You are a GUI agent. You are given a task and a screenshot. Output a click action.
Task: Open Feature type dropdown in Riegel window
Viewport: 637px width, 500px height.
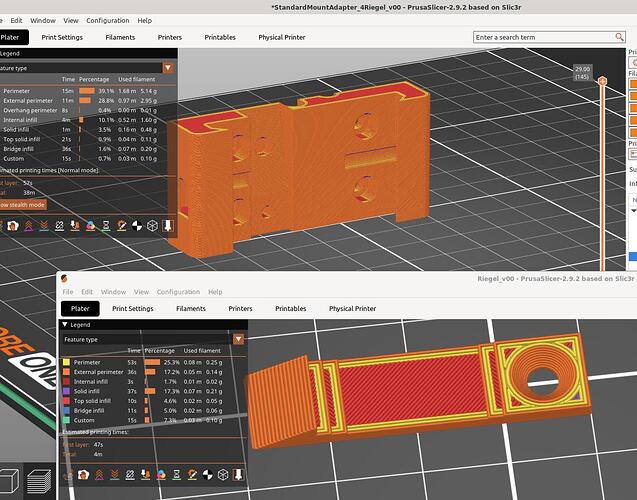238,339
